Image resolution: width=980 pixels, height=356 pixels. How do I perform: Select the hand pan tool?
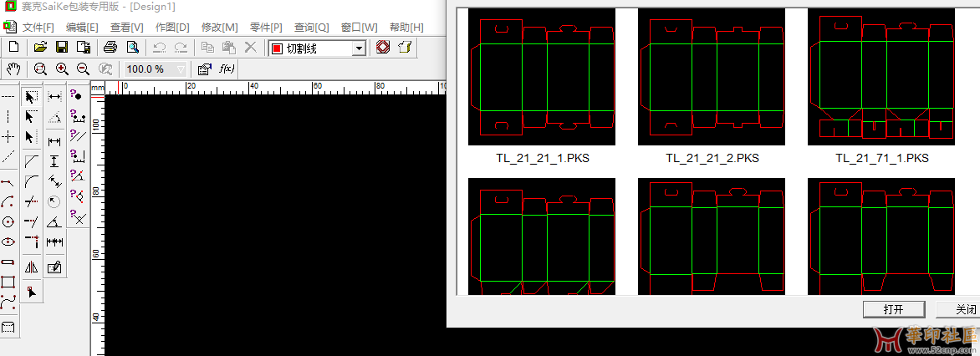[x=13, y=69]
